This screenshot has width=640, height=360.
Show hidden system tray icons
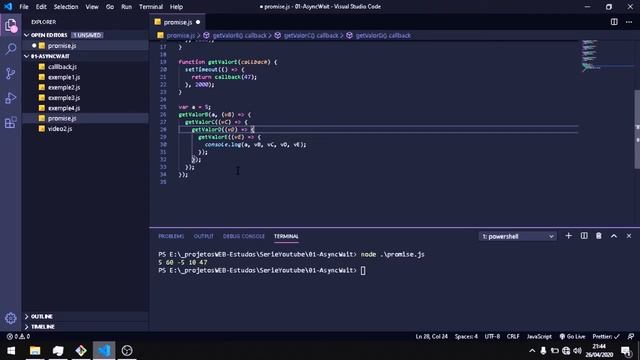[x=532, y=351]
